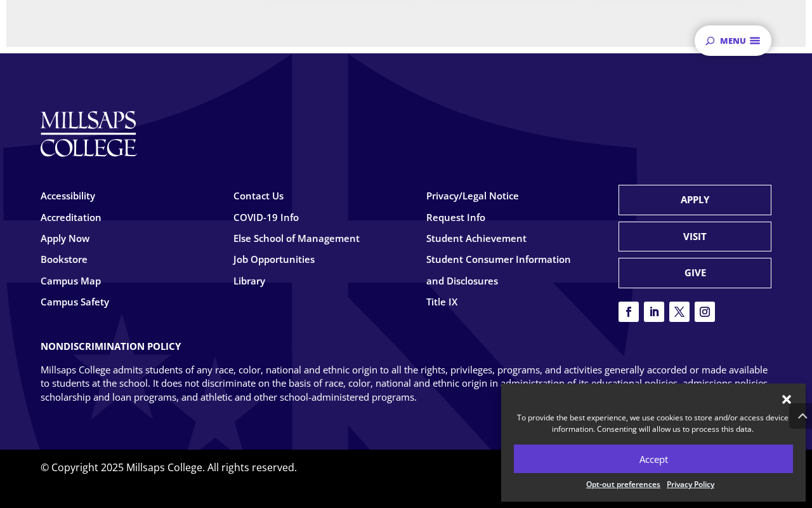The image size is (812, 508).
Task: Close the cookie consent banner
Action: pos(787,399)
